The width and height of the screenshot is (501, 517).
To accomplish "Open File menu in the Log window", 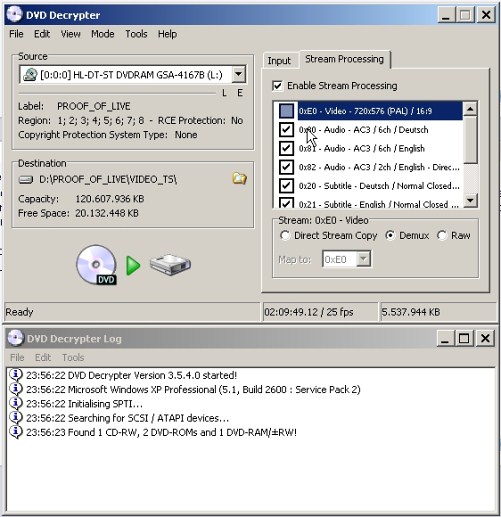I will click(x=17, y=357).
